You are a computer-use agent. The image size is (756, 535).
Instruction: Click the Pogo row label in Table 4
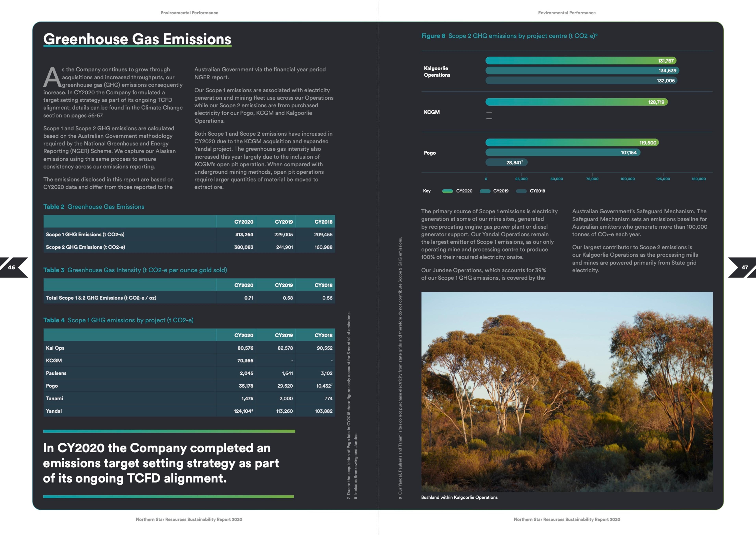pyautogui.click(x=52, y=386)
